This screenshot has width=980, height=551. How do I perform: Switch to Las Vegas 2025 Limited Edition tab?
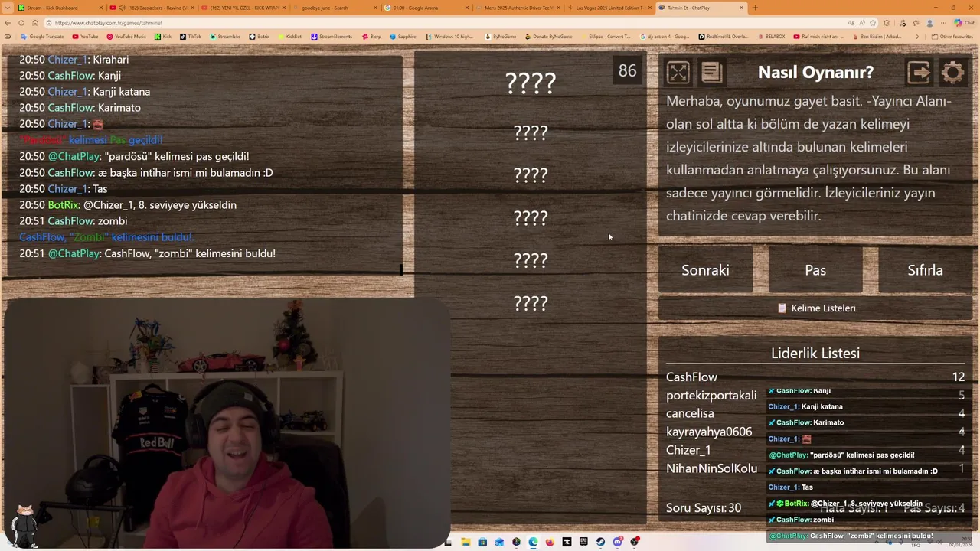tap(610, 8)
